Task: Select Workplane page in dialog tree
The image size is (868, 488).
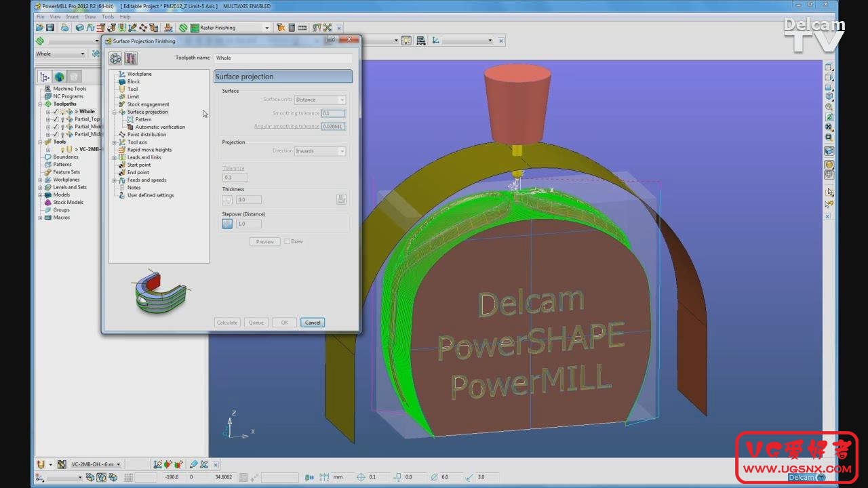Action: point(139,74)
